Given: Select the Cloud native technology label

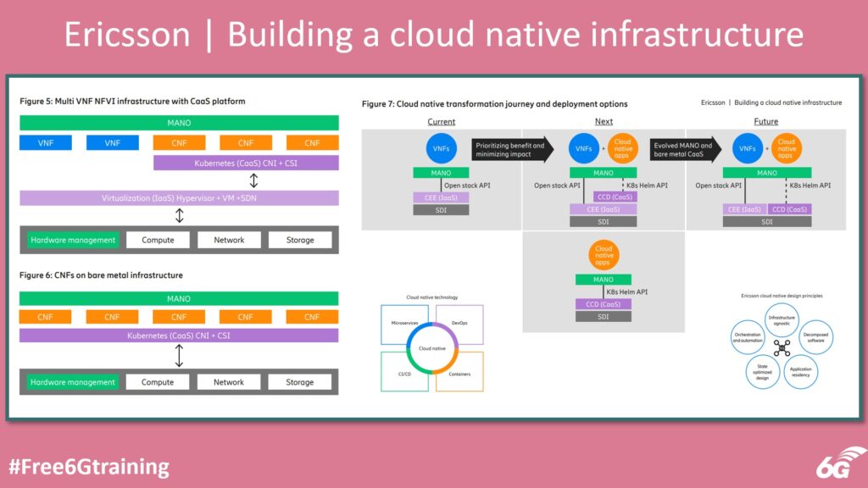Looking at the screenshot, I should click(x=431, y=297).
